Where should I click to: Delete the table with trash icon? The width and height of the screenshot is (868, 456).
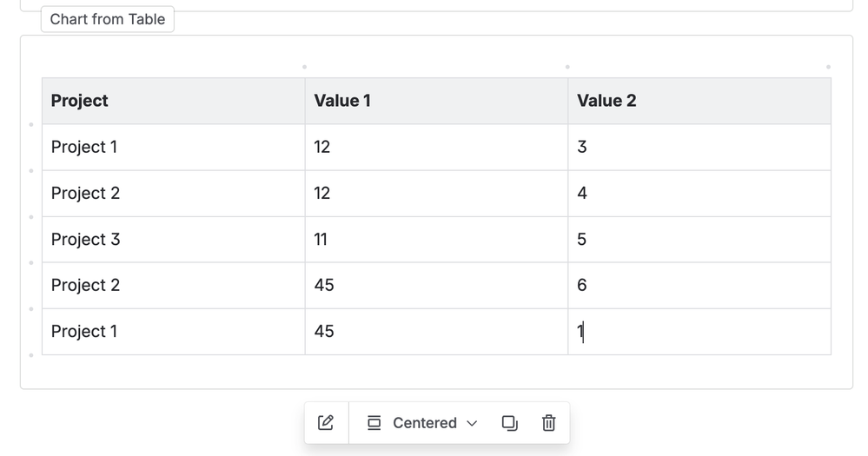549,423
